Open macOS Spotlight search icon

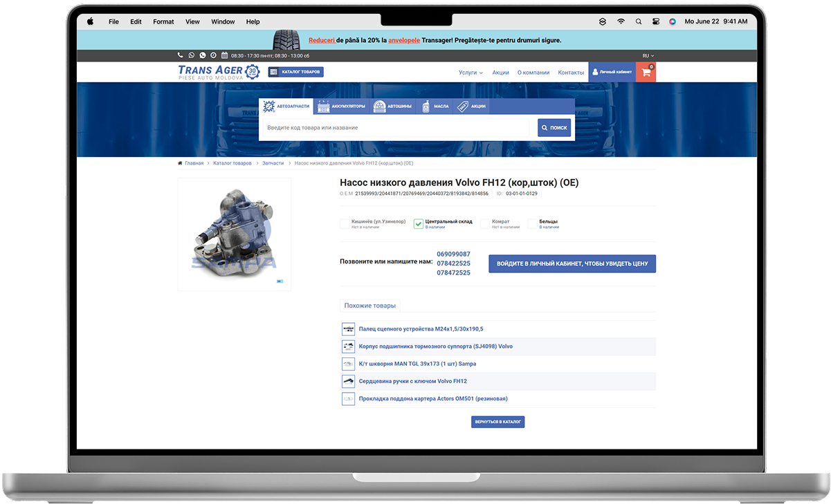point(638,21)
